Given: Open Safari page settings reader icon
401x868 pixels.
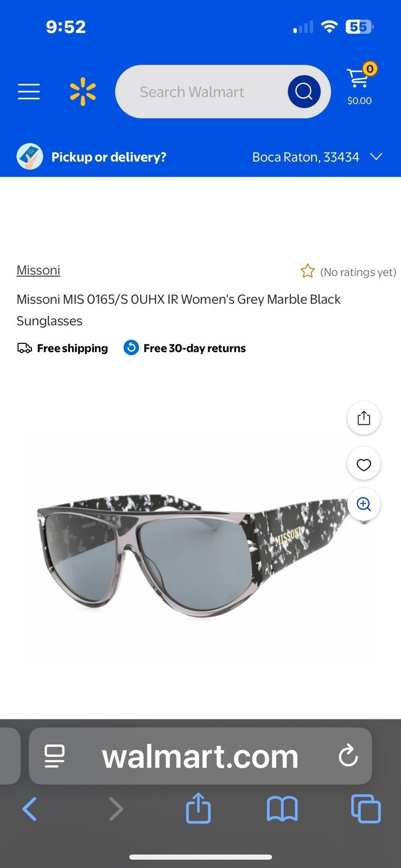Looking at the screenshot, I should point(54,756).
